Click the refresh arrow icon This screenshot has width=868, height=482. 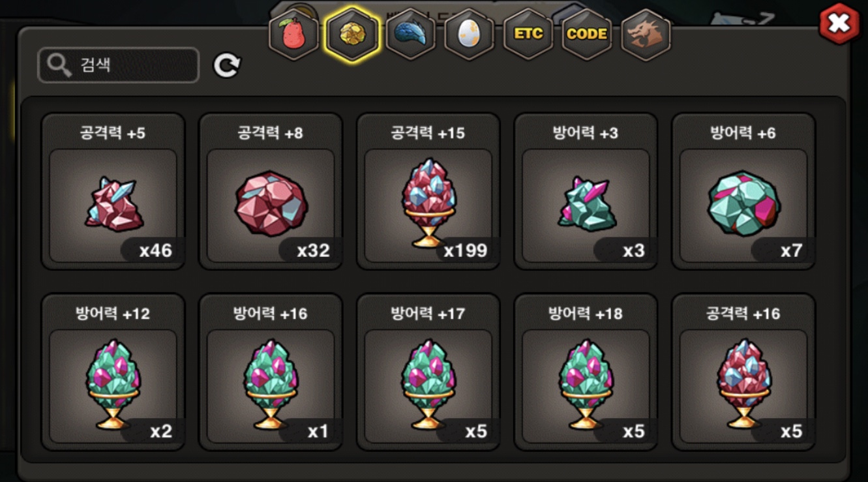[227, 65]
